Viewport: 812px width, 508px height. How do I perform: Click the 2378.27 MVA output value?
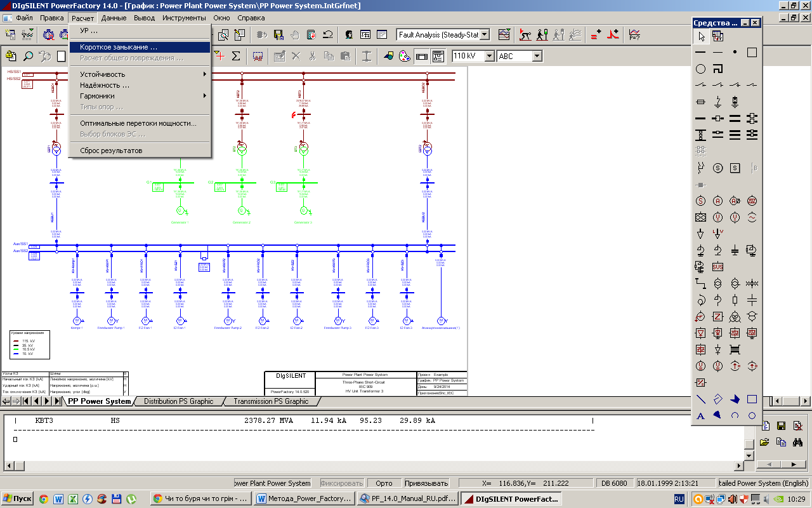(x=269, y=420)
